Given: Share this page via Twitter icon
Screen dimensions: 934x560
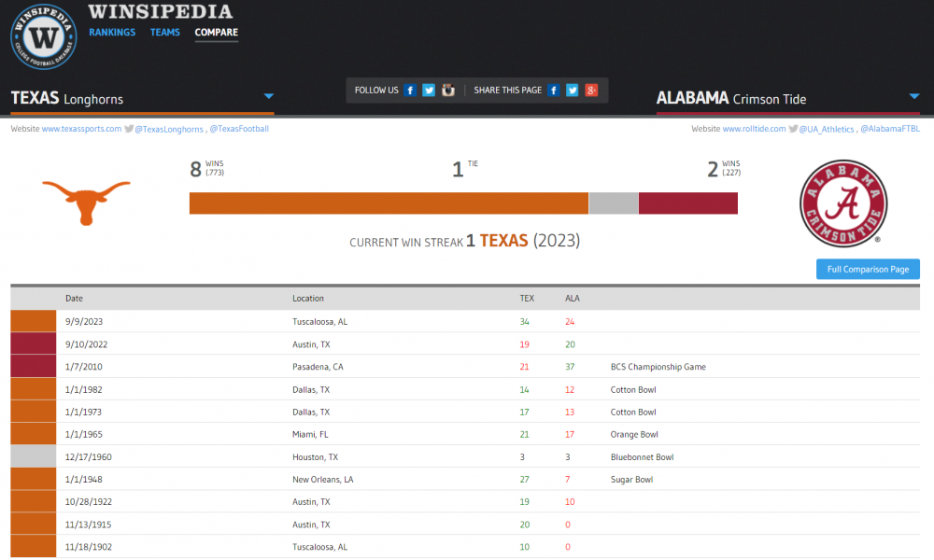Looking at the screenshot, I should coord(573,91).
